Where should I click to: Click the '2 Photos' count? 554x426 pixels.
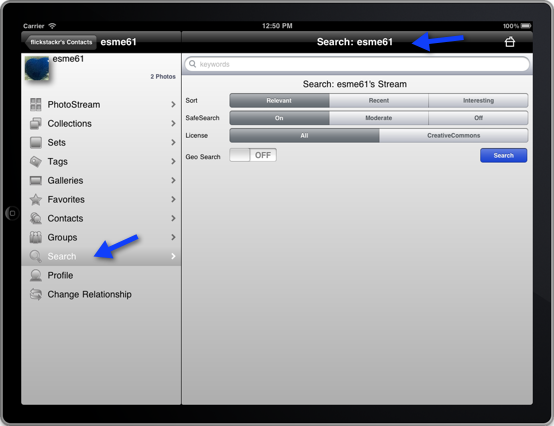click(163, 77)
